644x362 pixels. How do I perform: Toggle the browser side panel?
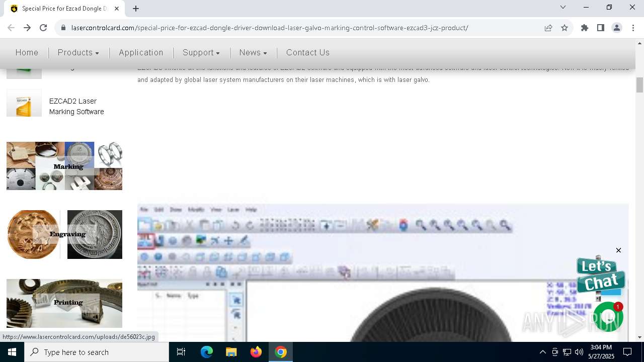pos(601,28)
